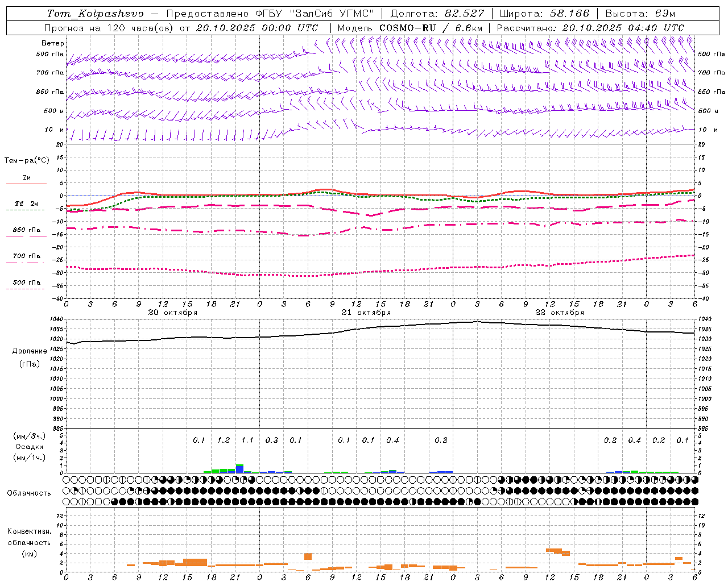
Task: Click the (гПа) pressure unit label
Action: click(30, 364)
